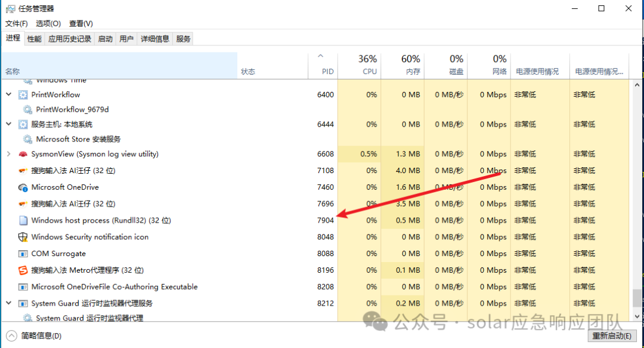The height and width of the screenshot is (348, 644).
Task: Click the System Guard 运行时监视器代理服务 icon
Action: coord(23,304)
